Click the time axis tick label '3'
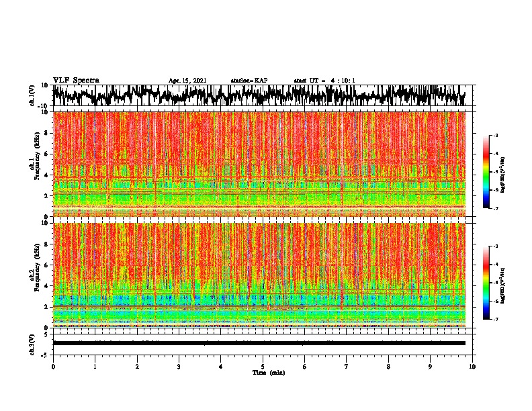 point(179,367)
